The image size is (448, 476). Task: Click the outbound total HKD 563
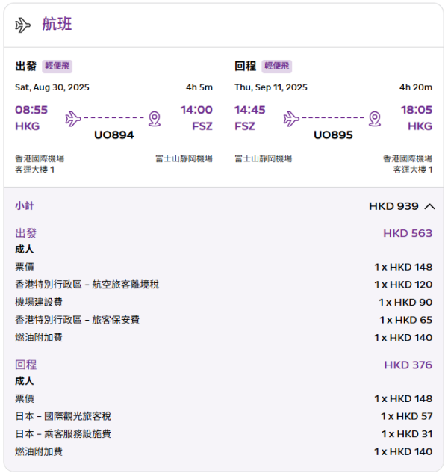408,233
